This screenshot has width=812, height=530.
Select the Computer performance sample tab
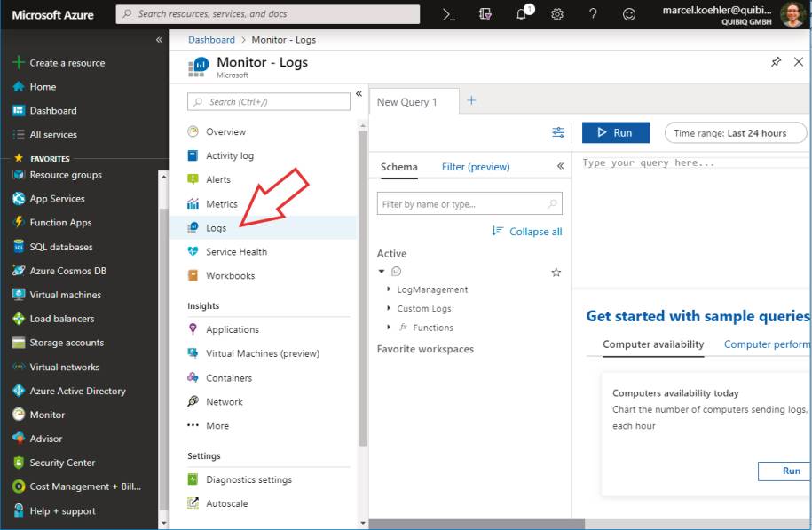[x=768, y=344]
